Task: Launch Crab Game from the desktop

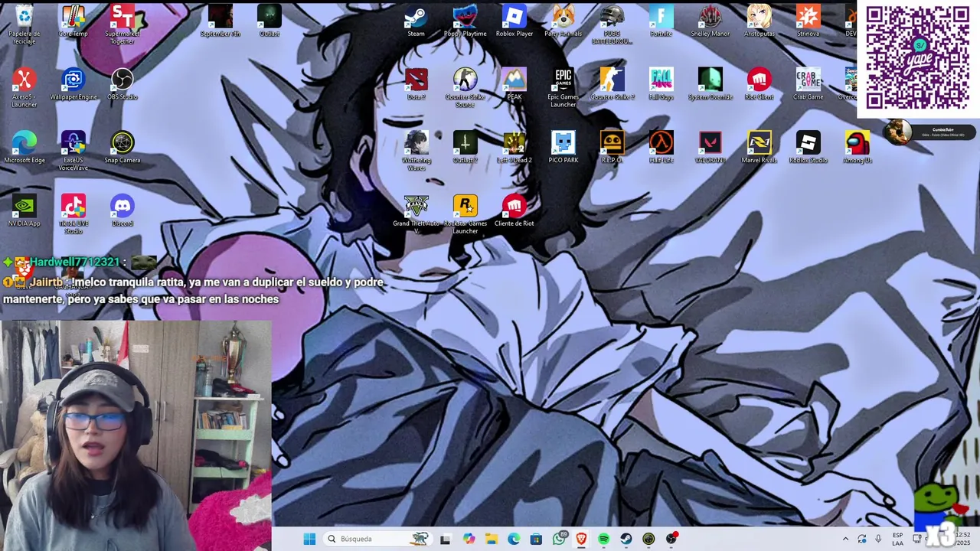Action: [808, 84]
